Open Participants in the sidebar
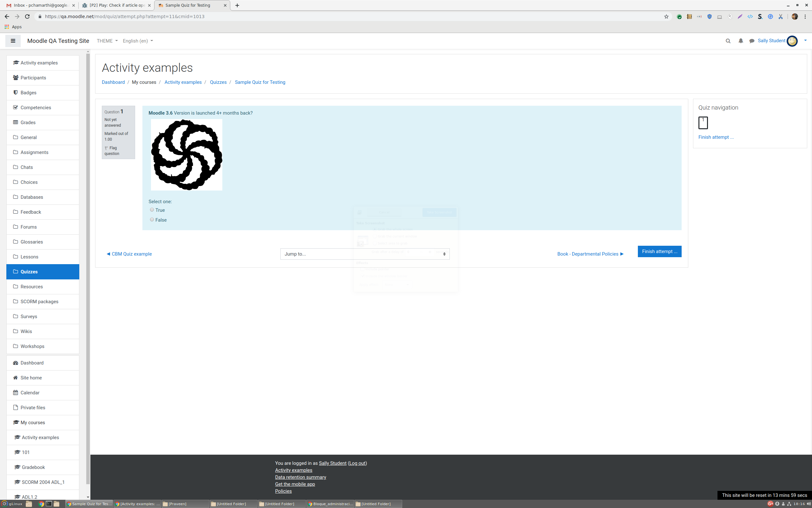This screenshot has width=812, height=508. click(x=43, y=77)
